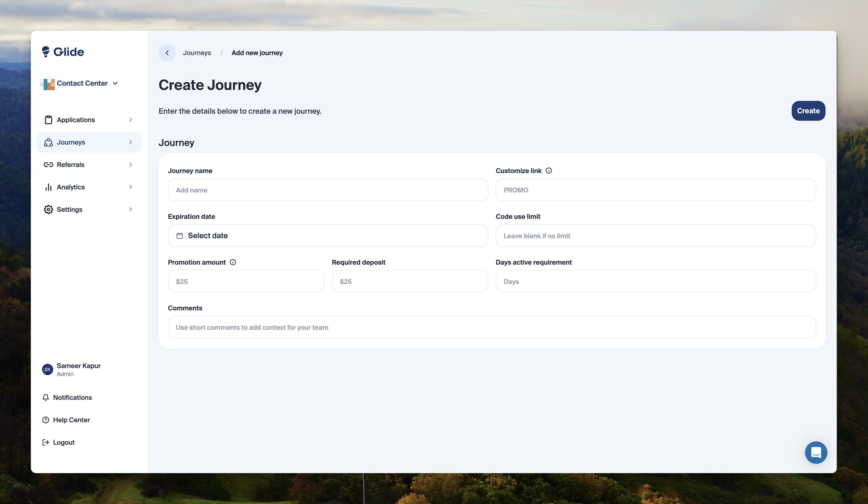868x504 pixels.
Task: Click the Logout icon
Action: pos(45,442)
